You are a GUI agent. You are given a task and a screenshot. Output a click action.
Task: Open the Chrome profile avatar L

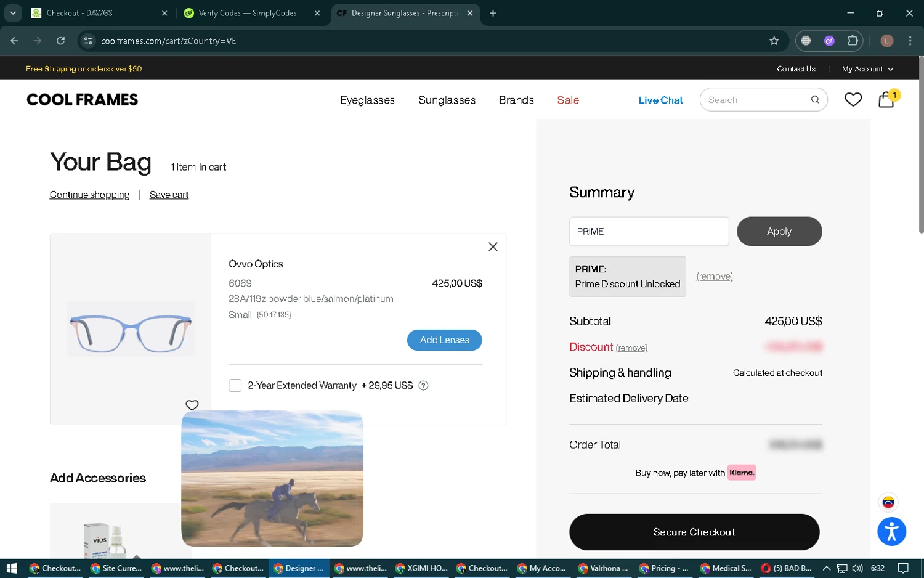887,41
